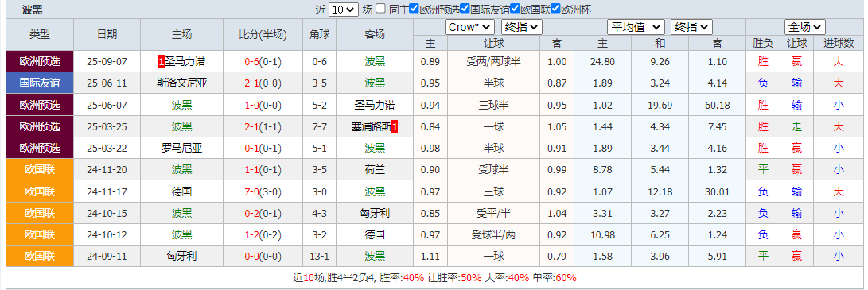Select the 国际友谊 type badge
868x290 pixels.
[x=40, y=83]
